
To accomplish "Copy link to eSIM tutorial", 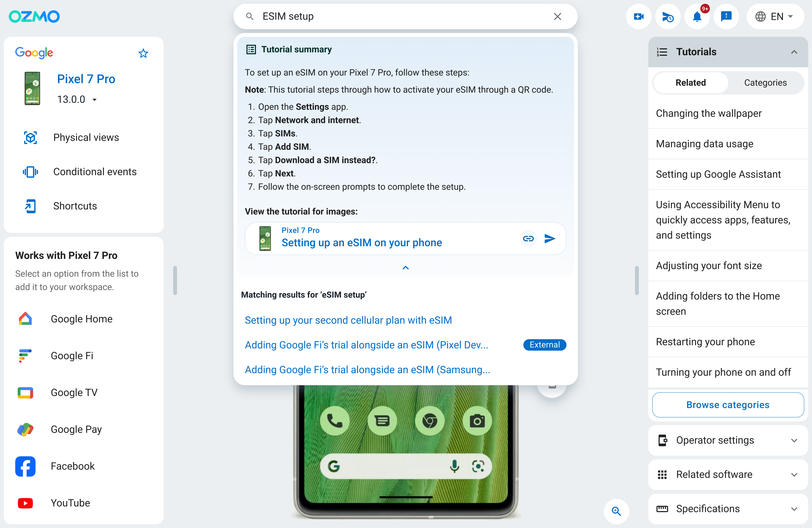I will 528,239.
